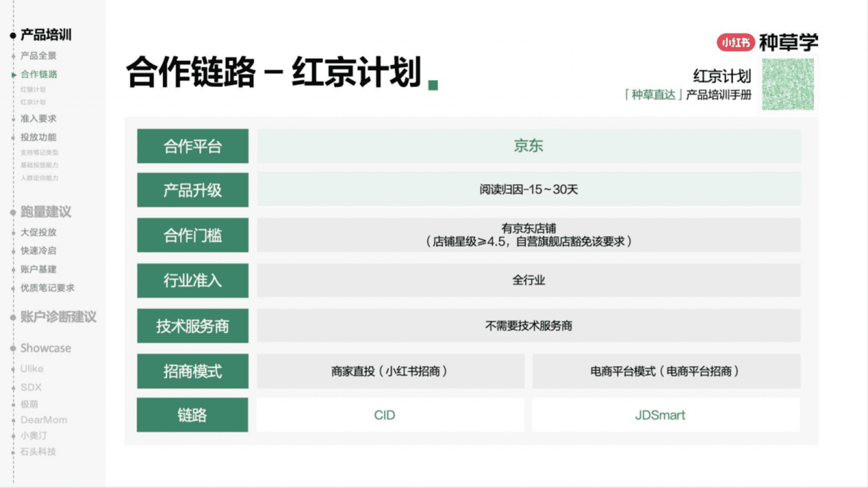Click the CID link cell
Viewport: 868px width, 488px height.
point(391,415)
